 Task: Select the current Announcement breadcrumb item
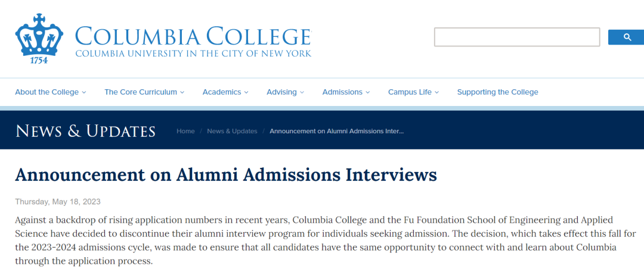coord(336,131)
